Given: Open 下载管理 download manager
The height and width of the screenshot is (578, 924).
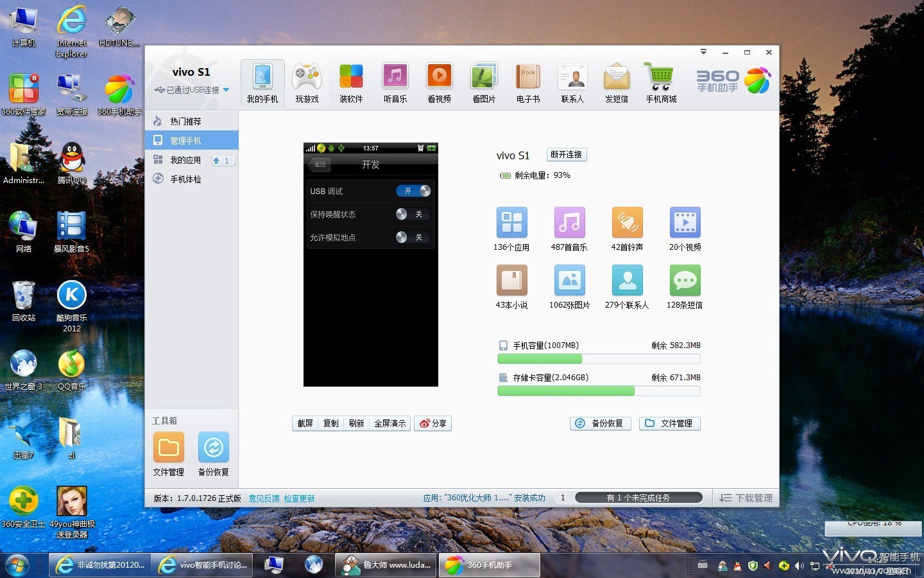Looking at the screenshot, I should (x=746, y=498).
